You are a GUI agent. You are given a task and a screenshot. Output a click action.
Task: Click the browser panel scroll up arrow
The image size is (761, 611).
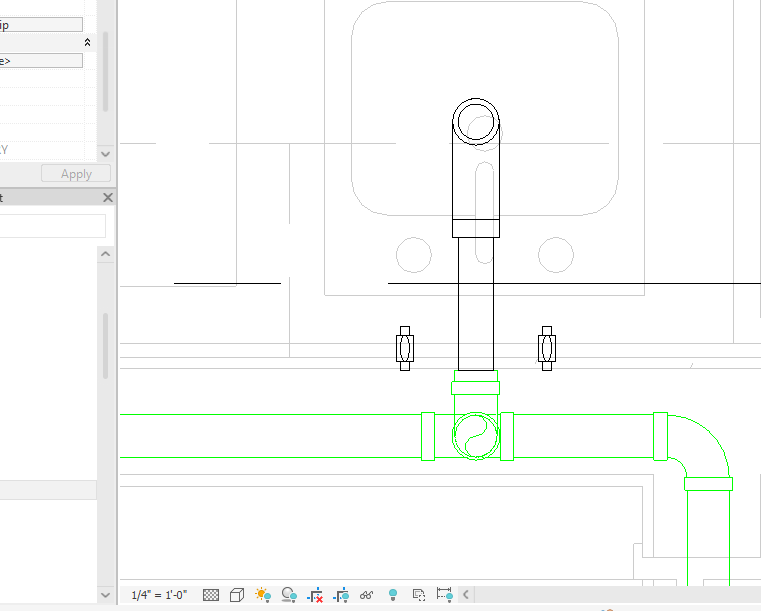pyautogui.click(x=106, y=255)
